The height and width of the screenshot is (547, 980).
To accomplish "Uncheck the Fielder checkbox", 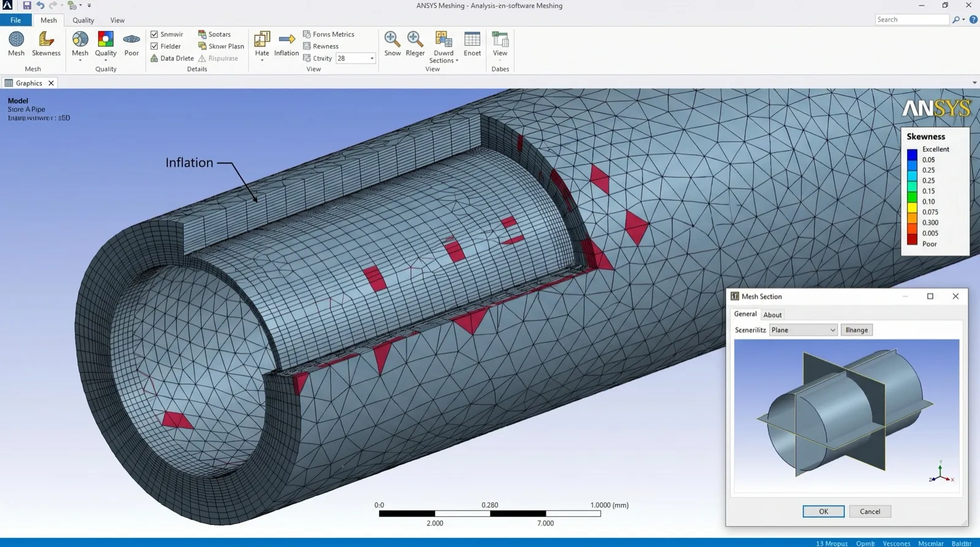I will 154,46.
